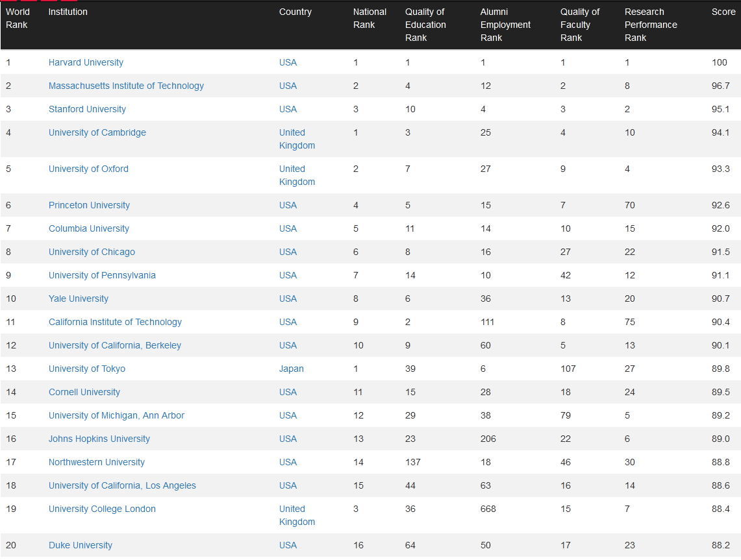Click the National Rank column header

[370, 18]
